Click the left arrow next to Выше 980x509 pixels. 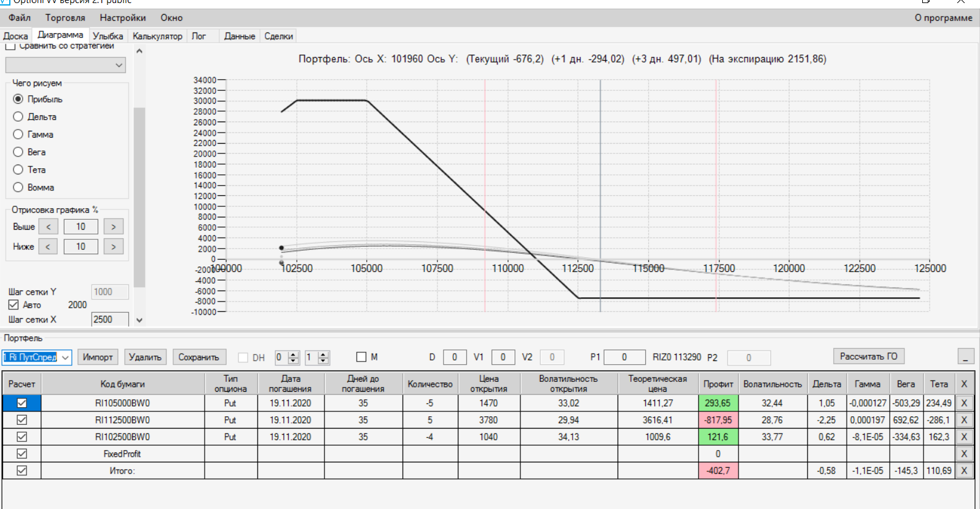(x=49, y=227)
